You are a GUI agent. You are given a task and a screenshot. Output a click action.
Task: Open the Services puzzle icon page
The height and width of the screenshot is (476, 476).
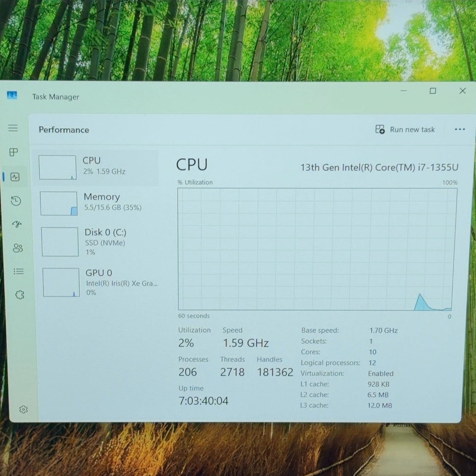(20, 295)
